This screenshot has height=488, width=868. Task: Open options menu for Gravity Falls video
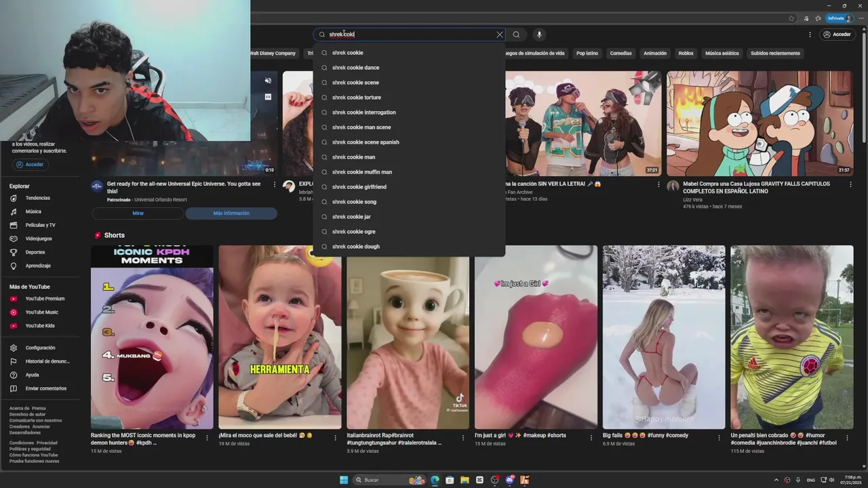tap(850, 184)
